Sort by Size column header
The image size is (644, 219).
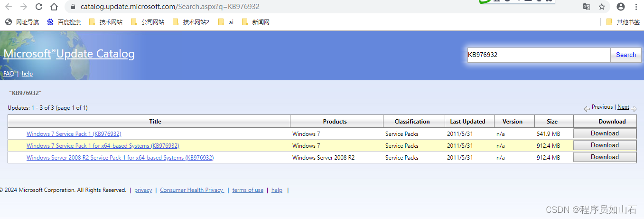pyautogui.click(x=552, y=122)
